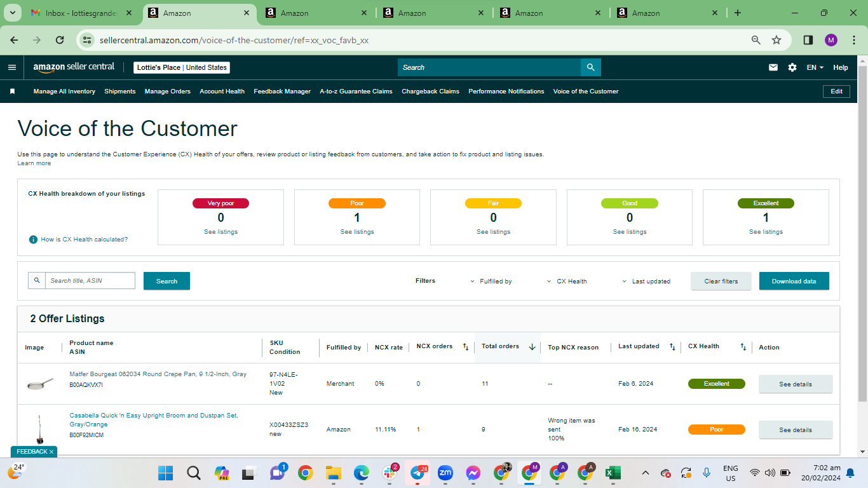
Task: Go to Shipments
Action: pyautogui.click(x=120, y=91)
